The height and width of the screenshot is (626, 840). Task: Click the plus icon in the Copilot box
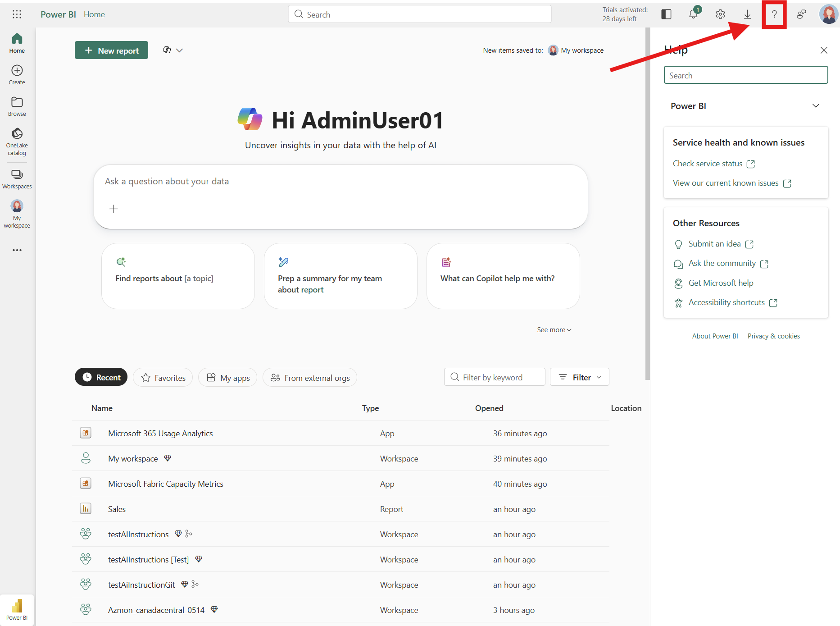(x=114, y=209)
